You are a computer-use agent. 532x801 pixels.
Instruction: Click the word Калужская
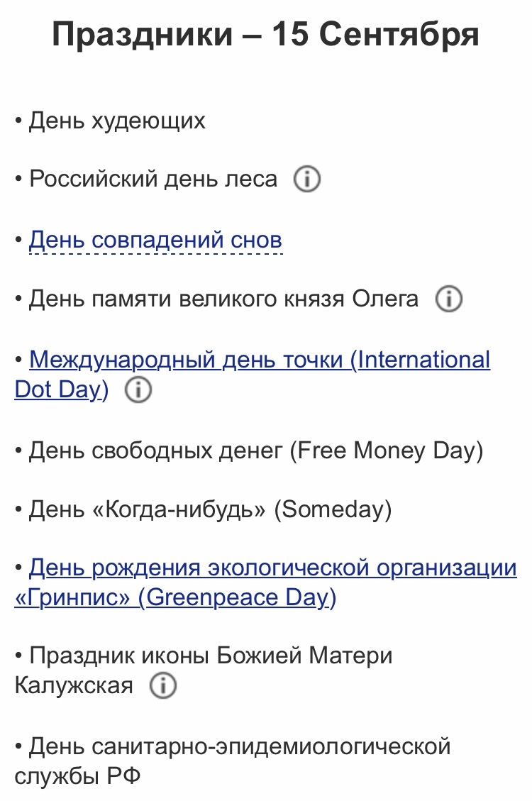click(x=74, y=686)
